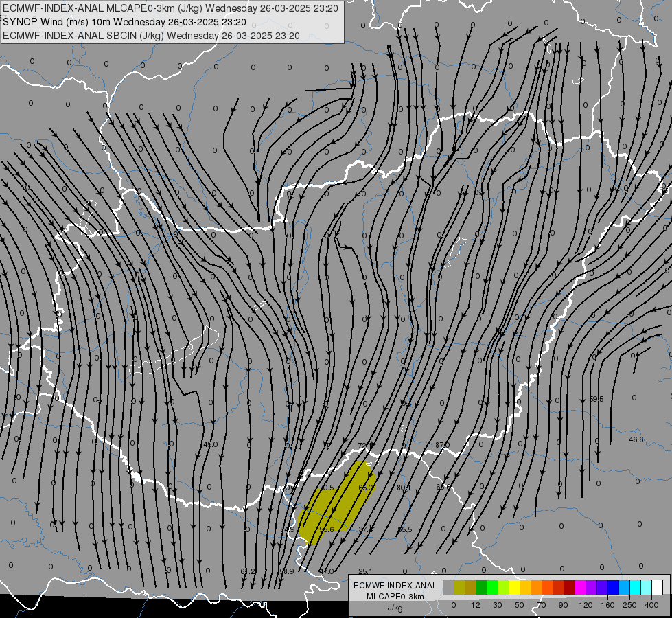Select legend scale value 120
This screenshot has height=618, width=672.
pos(586,605)
